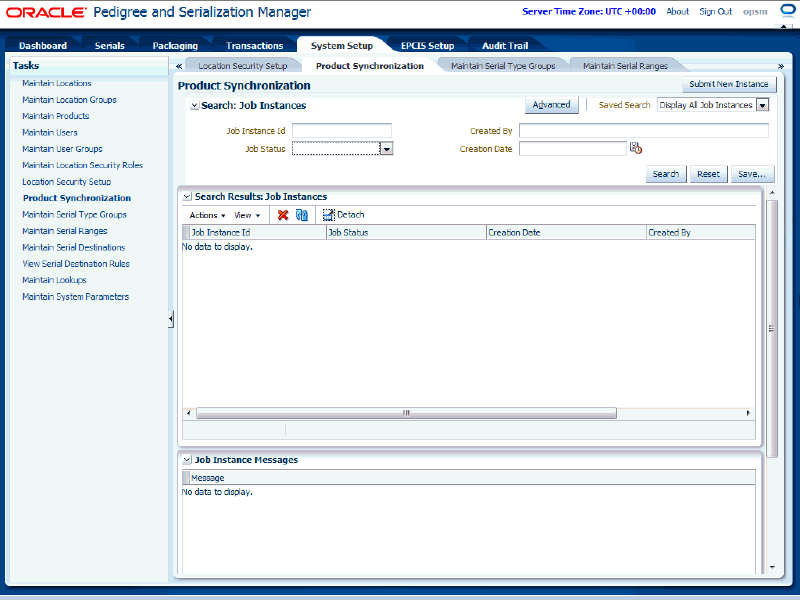Open Maintain Location Groups task
The height and width of the screenshot is (600, 800).
[69, 99]
